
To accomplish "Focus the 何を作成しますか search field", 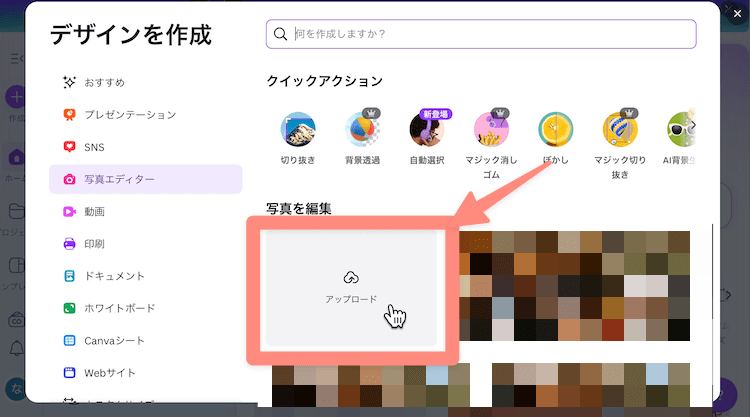I will (x=481, y=34).
